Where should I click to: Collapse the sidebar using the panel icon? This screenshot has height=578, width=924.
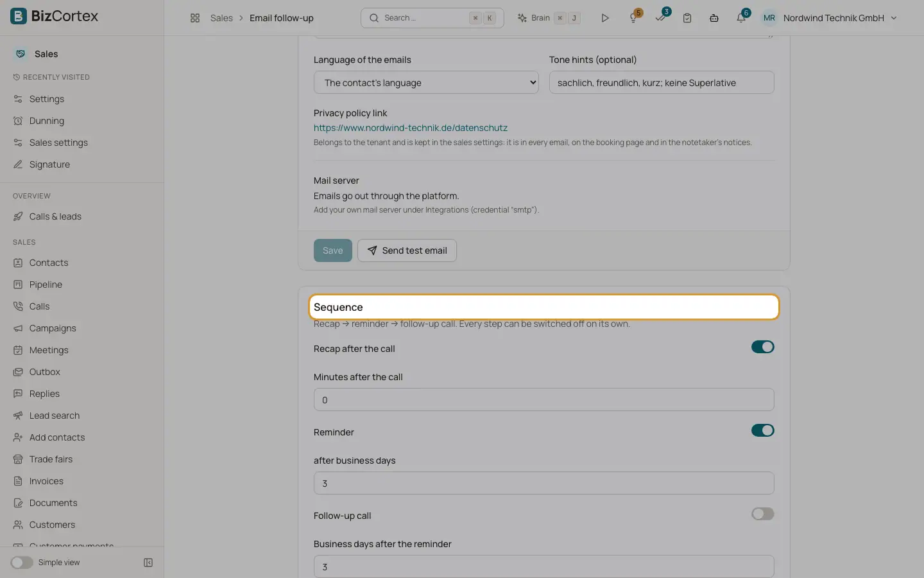pyautogui.click(x=148, y=563)
